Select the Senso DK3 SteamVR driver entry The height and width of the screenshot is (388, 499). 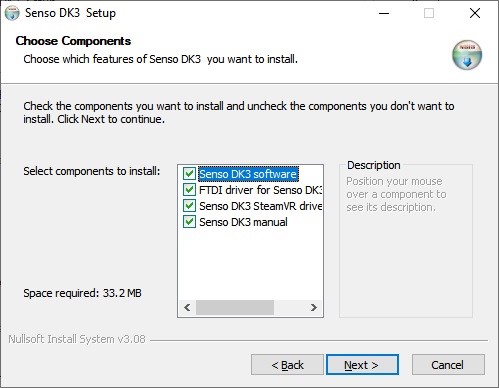(260, 206)
